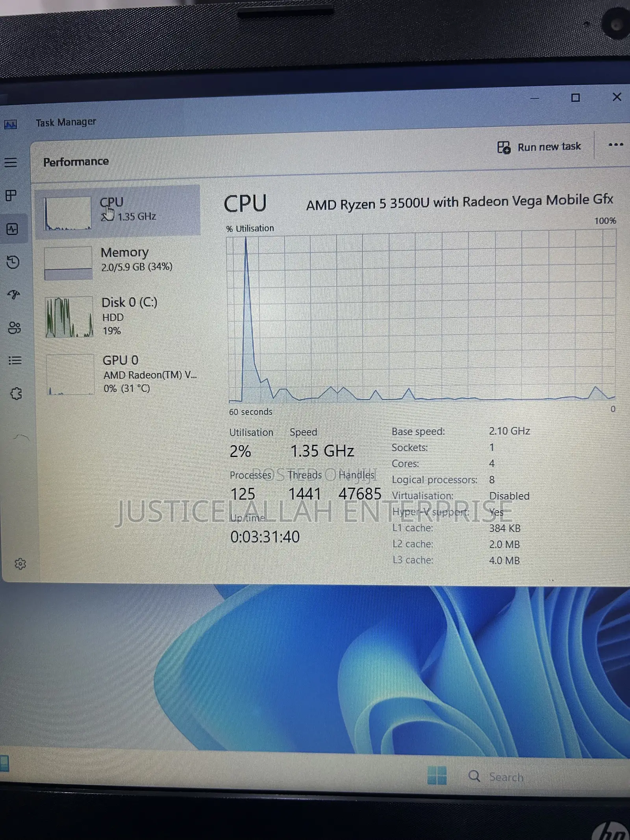
Task: Click the widgets icon at taskbar left edge
Action: point(4,764)
